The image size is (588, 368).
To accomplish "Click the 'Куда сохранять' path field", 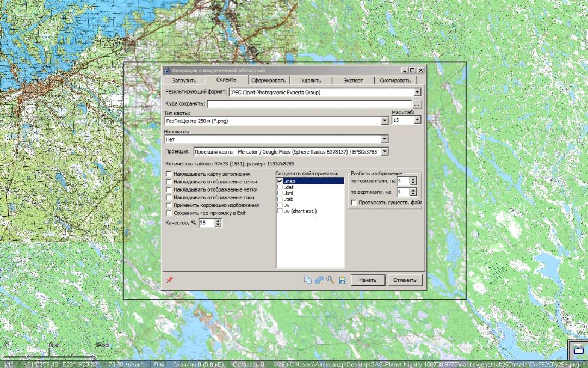I will click(x=310, y=103).
